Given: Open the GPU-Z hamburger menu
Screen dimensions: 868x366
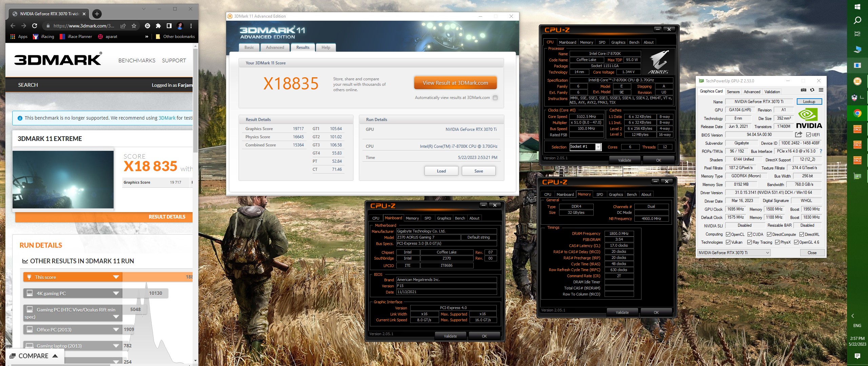Looking at the screenshot, I should click(821, 90).
